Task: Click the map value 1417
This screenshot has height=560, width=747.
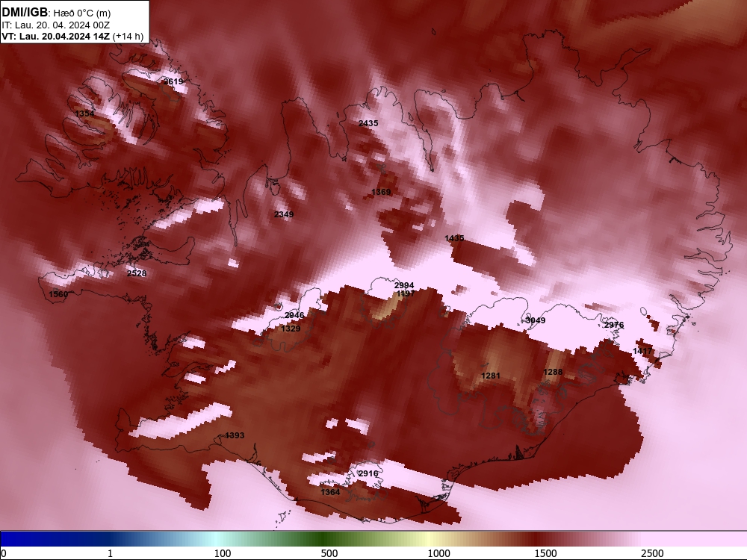Action: pyautogui.click(x=642, y=351)
